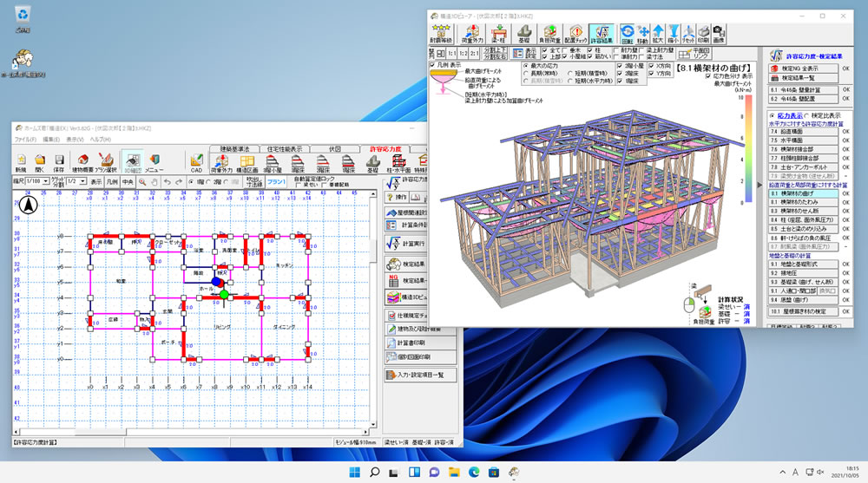Click horizontal scrollbar under the floor plan

click(x=191, y=432)
